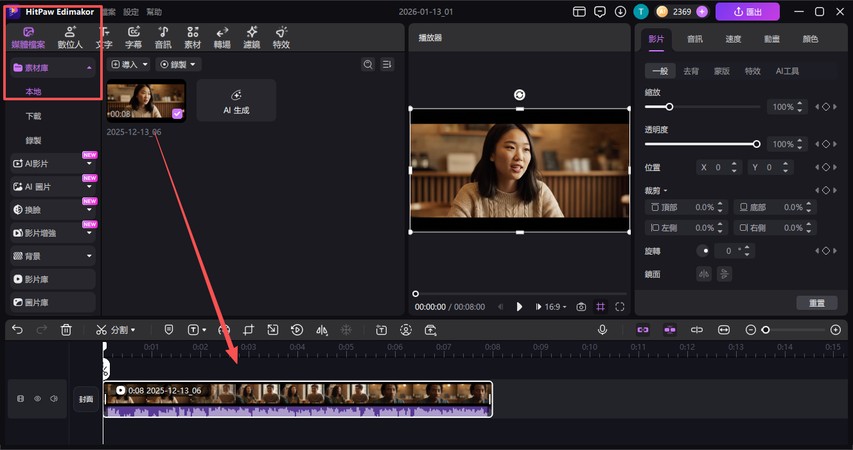Open 下載 downloads in sidebar

[x=33, y=116]
